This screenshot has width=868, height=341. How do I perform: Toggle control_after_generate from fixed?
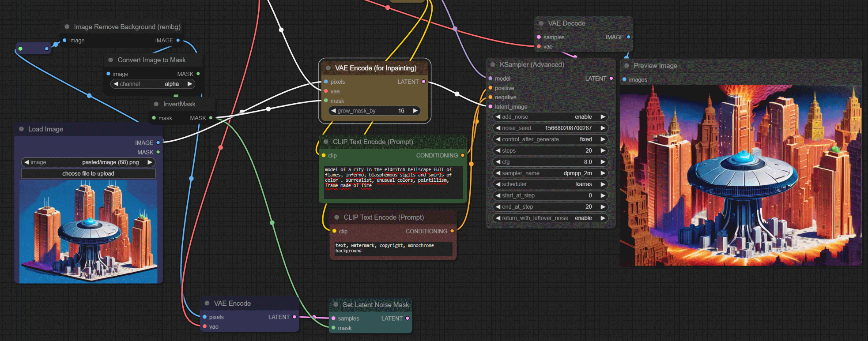[x=550, y=139]
